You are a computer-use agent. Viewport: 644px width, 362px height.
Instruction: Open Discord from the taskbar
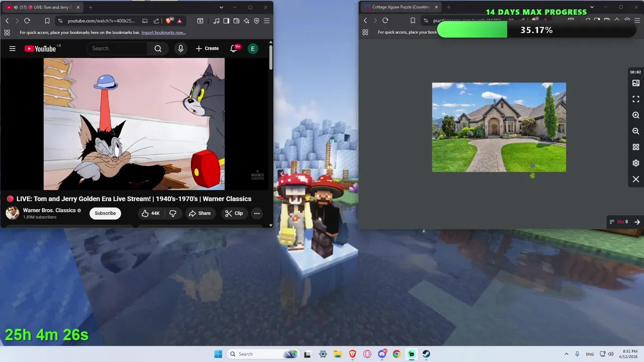point(382,354)
